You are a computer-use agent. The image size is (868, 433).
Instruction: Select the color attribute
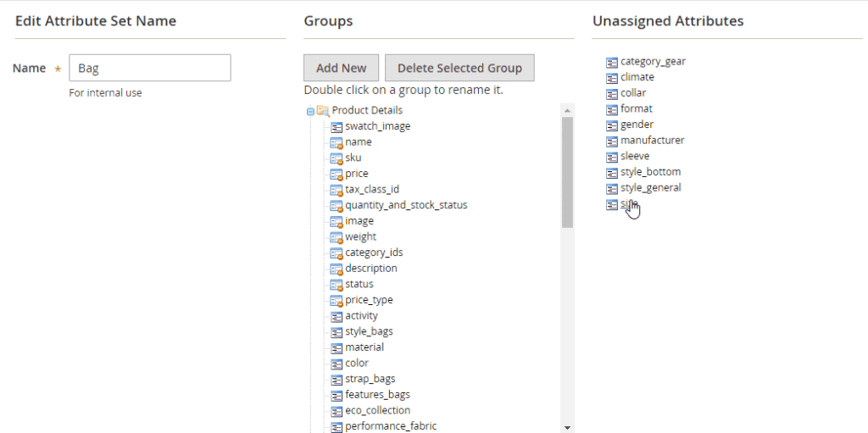(357, 363)
